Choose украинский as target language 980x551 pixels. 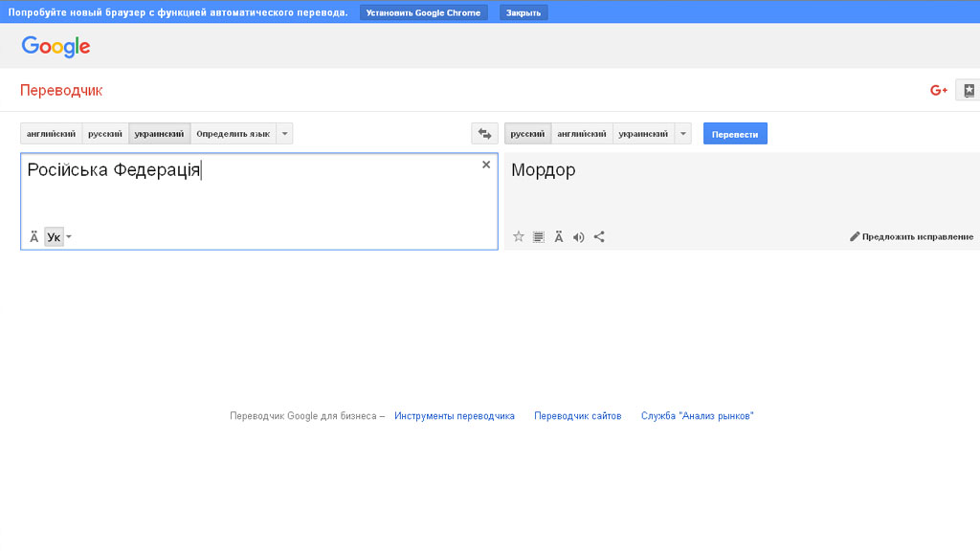pos(643,134)
